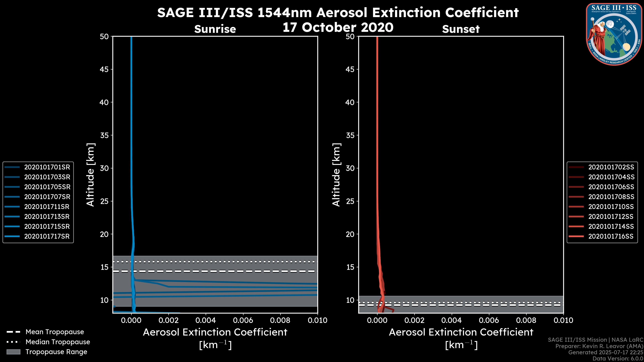The height and width of the screenshot is (362, 644).
Task: Select the 2020101717SR legend entry
Action: pyautogui.click(x=47, y=236)
